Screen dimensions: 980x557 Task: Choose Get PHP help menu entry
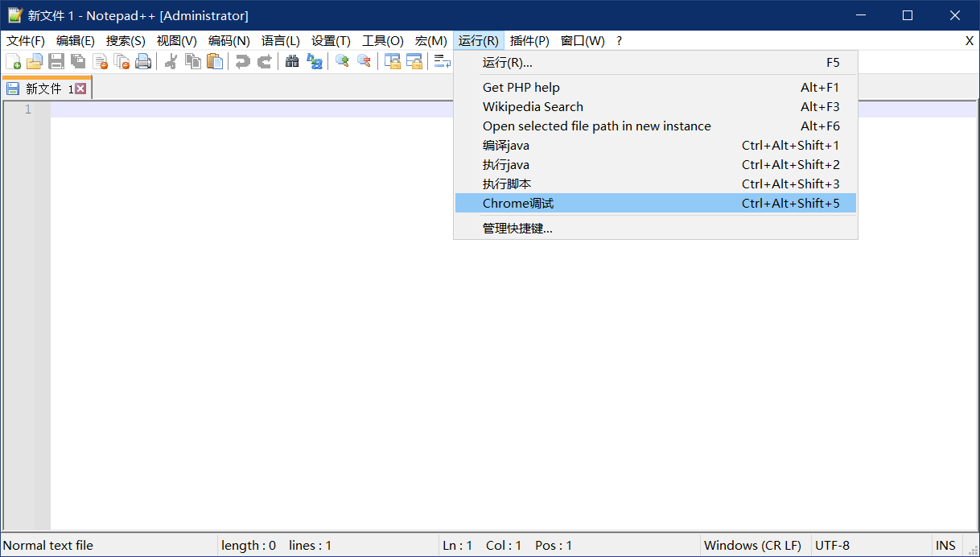[x=656, y=88]
